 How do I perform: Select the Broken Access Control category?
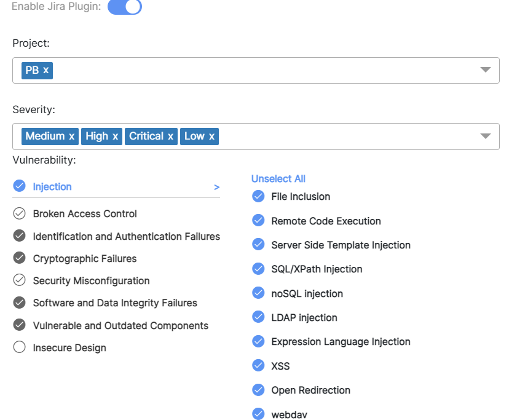coord(85,214)
